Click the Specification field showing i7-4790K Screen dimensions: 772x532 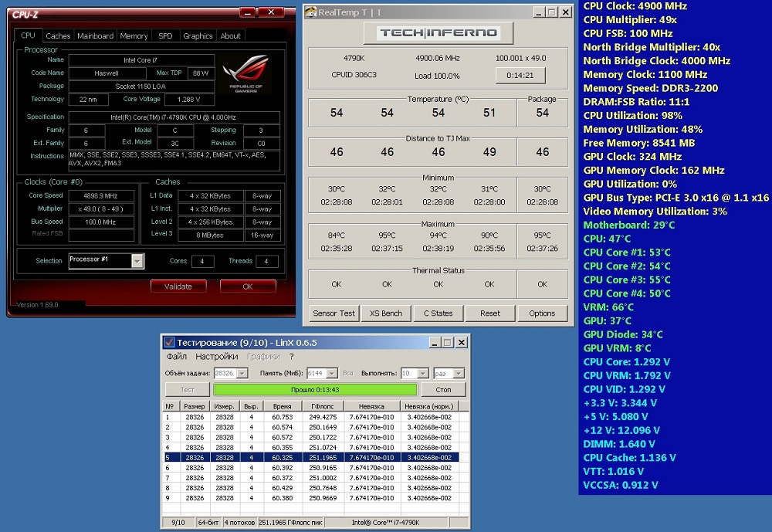point(174,117)
